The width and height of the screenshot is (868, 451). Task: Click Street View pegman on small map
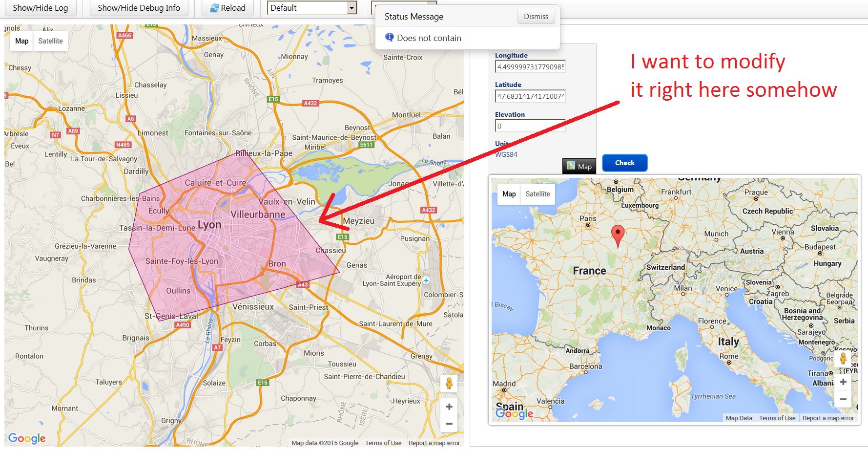point(843,359)
